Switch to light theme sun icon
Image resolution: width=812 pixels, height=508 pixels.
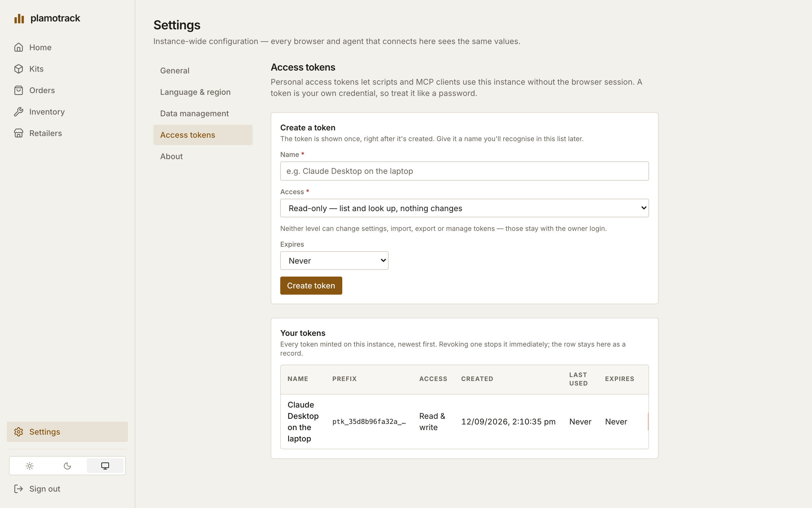coord(30,466)
